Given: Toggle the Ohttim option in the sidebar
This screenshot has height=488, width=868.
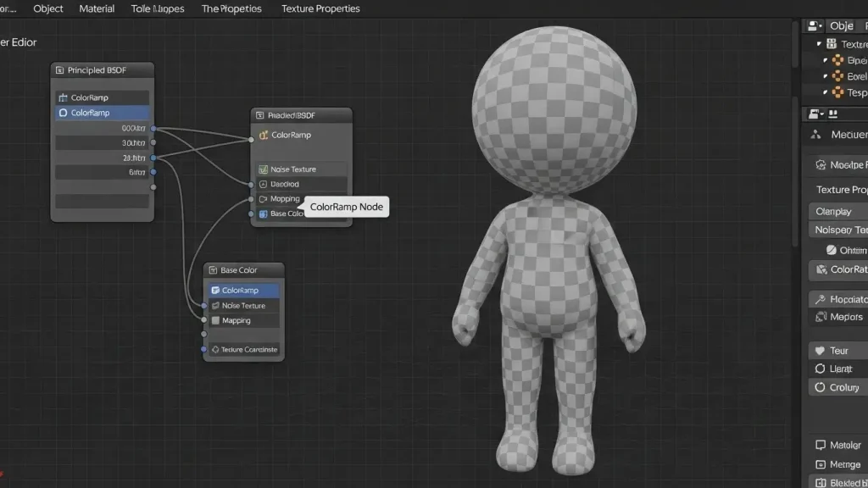Looking at the screenshot, I should click(841, 250).
